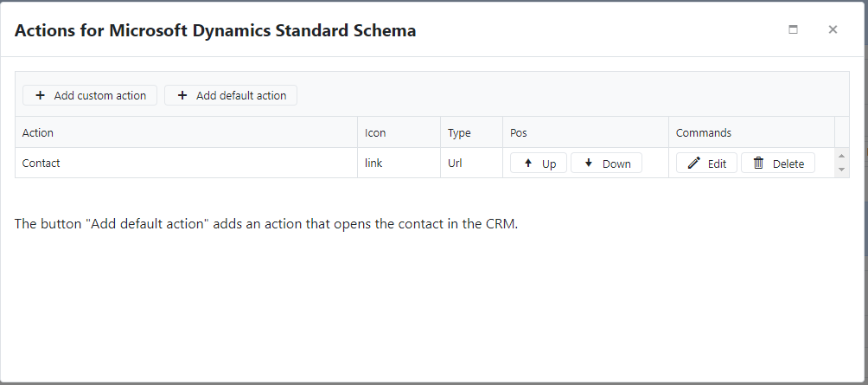Close the Actions for Microsoft Dynamics dialog
Image resolution: width=868 pixels, height=385 pixels.
tap(833, 29)
